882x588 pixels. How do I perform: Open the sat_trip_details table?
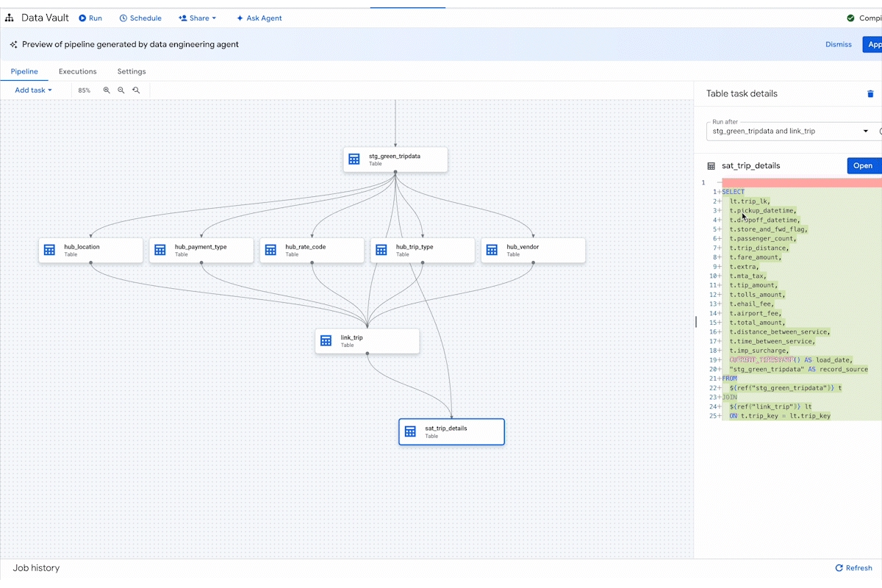click(x=863, y=165)
